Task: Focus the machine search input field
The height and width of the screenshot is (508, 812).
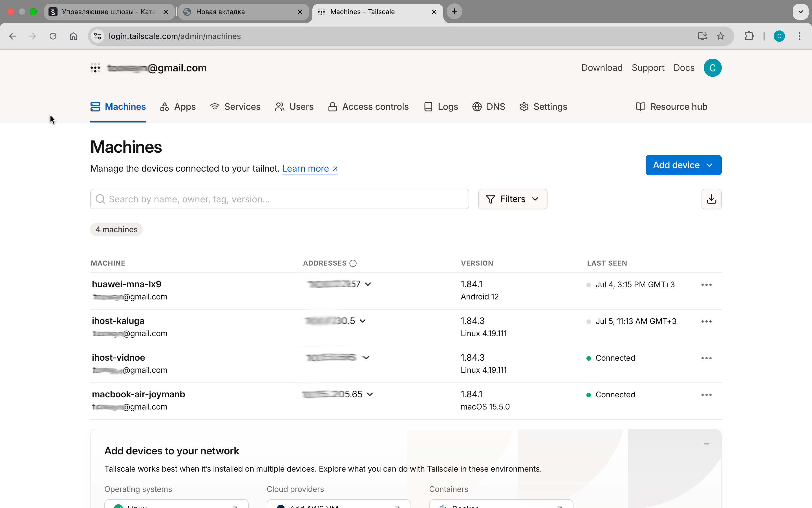Action: click(279, 199)
